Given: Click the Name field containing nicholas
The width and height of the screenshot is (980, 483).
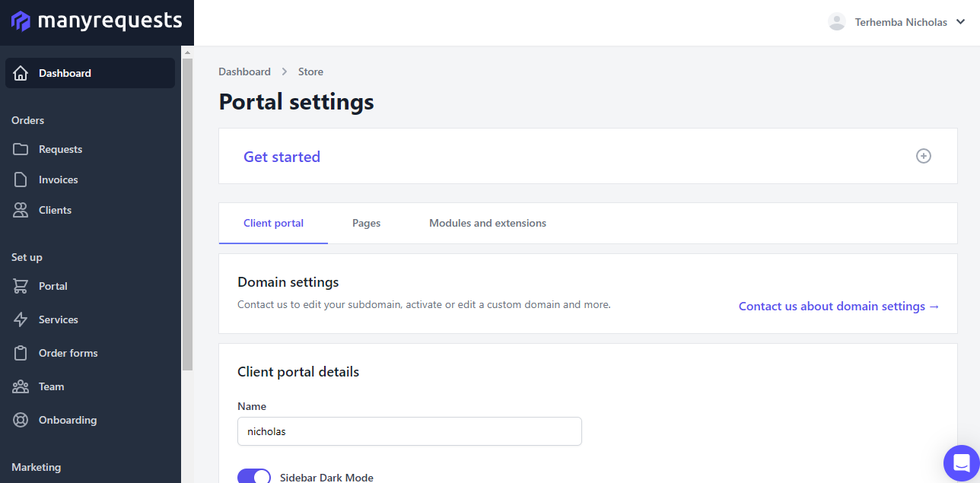Looking at the screenshot, I should (409, 431).
